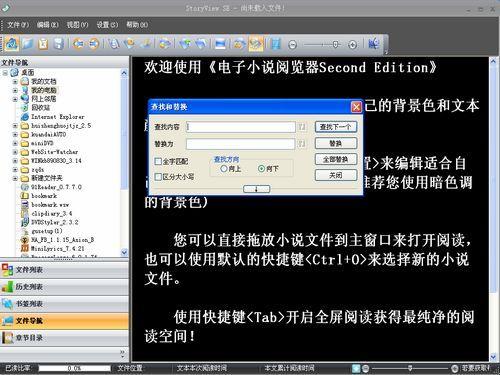
Task: Click the 历史列表 sidebar panel icon
Action: click(7, 287)
